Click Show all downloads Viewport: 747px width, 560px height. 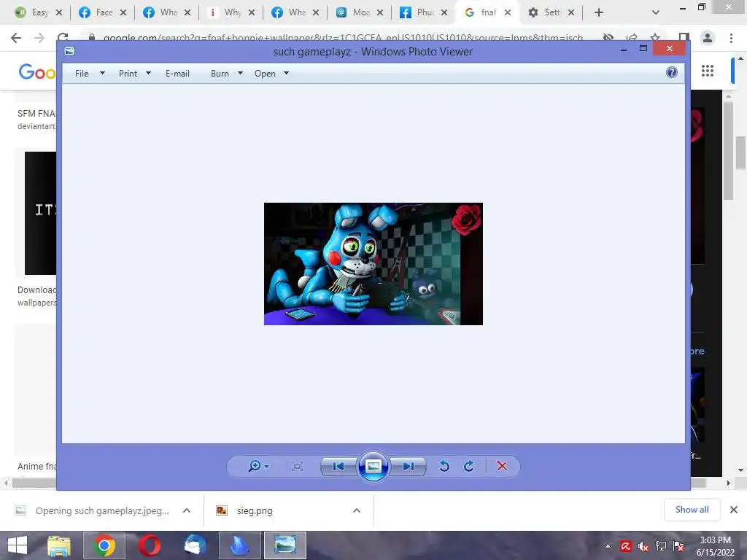click(692, 510)
